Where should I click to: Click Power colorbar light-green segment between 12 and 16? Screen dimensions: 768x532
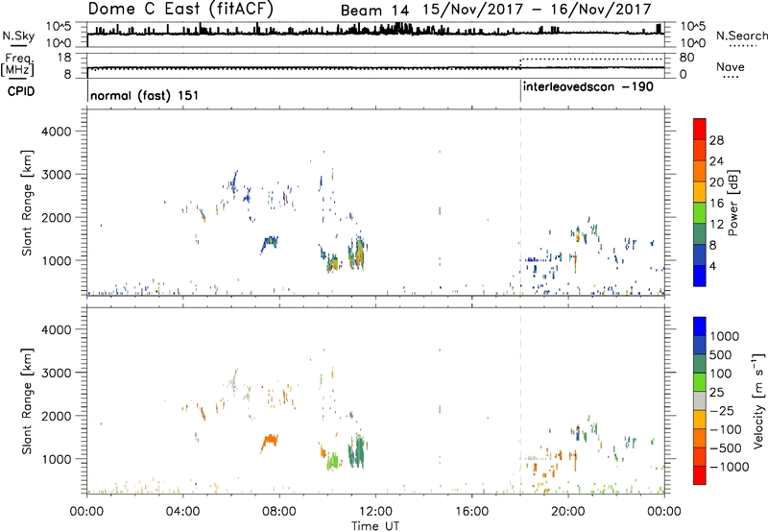coord(700,212)
